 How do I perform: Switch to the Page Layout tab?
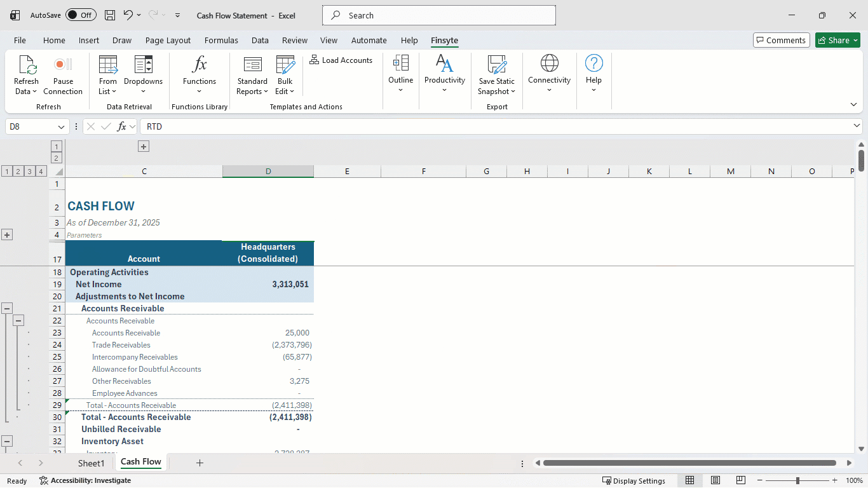[x=168, y=40]
